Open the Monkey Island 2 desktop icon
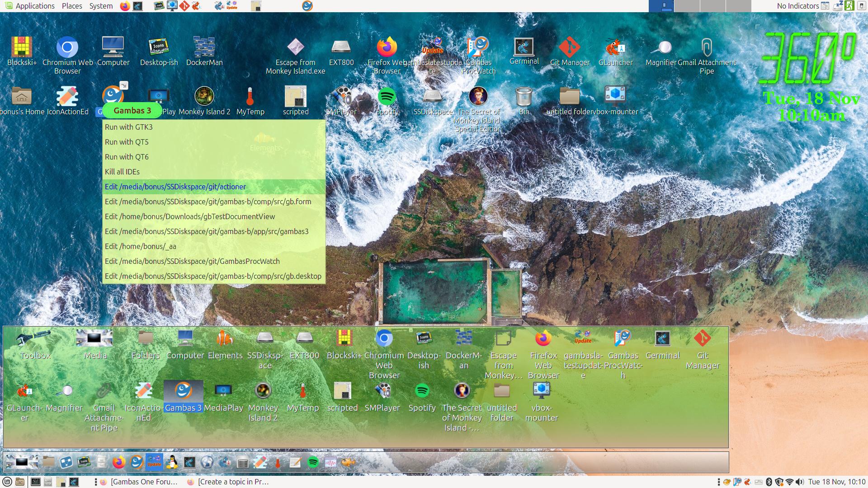This screenshot has width=868, height=488. click(x=204, y=96)
